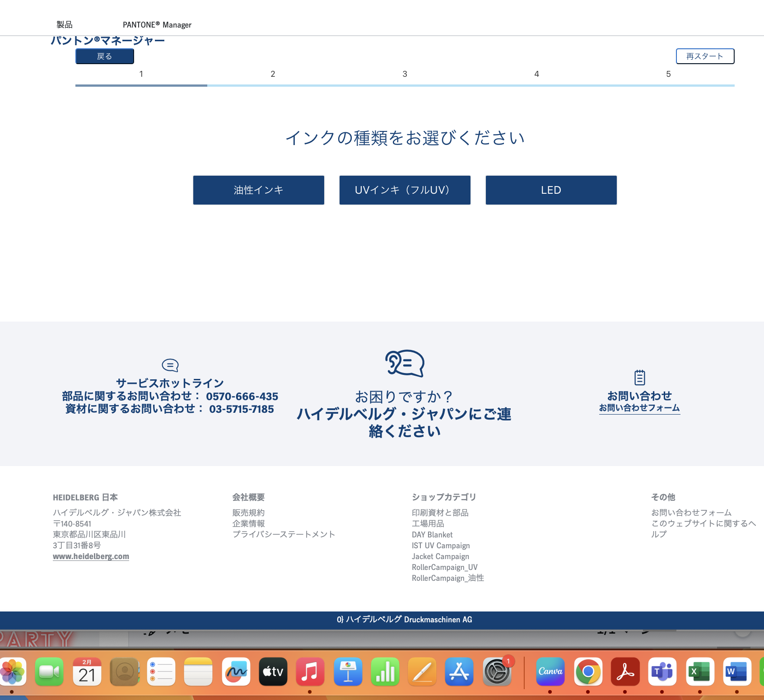This screenshot has height=700, width=764.
Task: Click the パントン®マネージャー page title
Action: [x=107, y=41]
